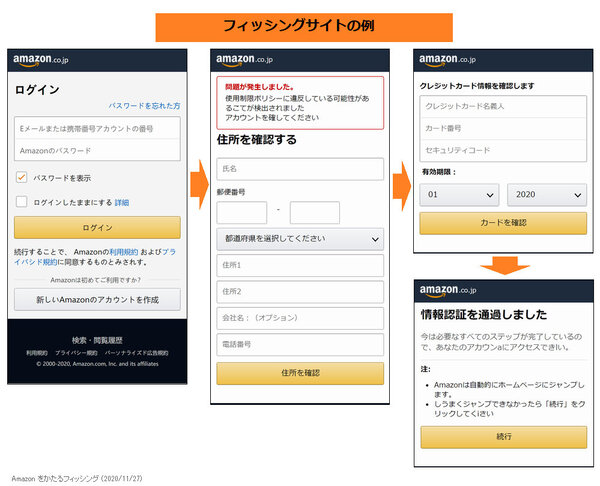600x486 pixels.
Task: Click the © 2000-2020, Amazon.com copyright line
Action: tap(97, 364)
